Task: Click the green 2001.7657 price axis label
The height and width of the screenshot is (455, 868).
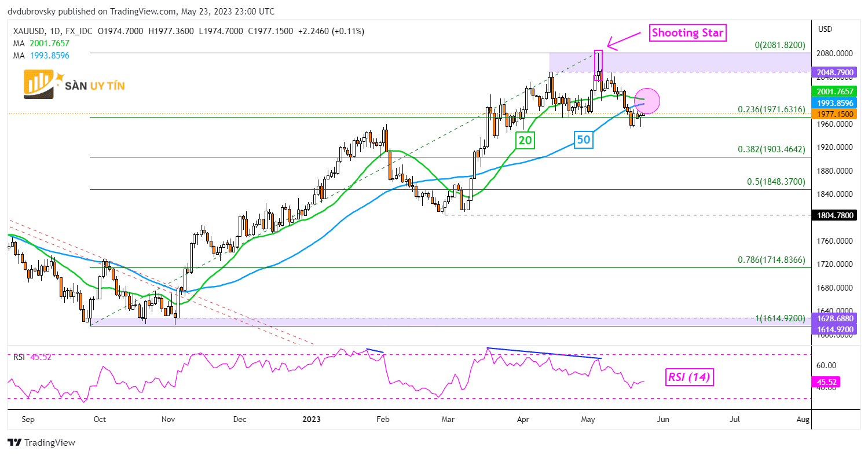Action: point(833,91)
